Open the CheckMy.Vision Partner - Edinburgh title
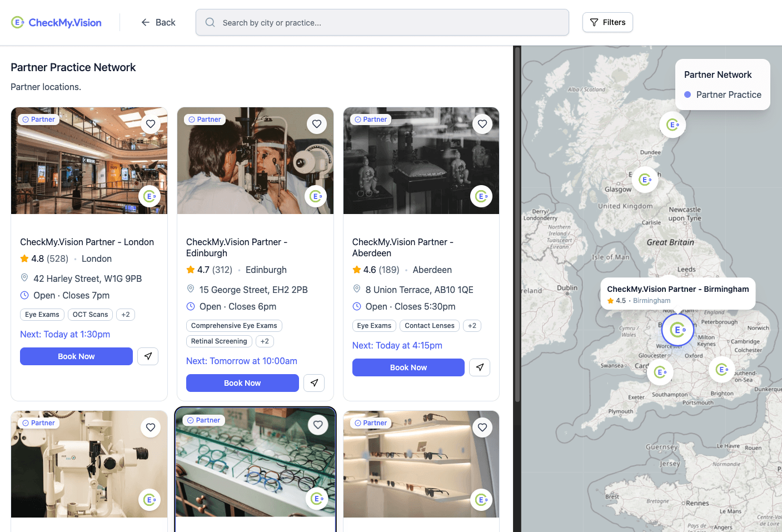The width and height of the screenshot is (782, 532). tap(237, 247)
